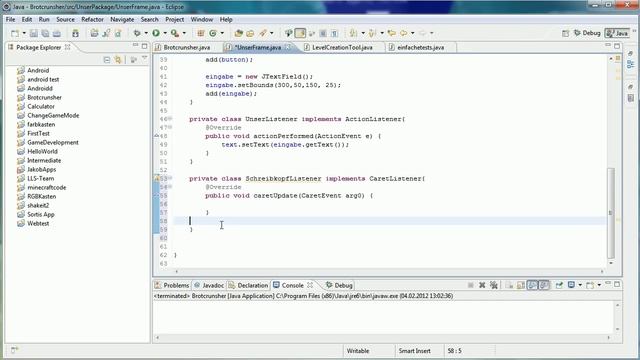The height and width of the screenshot is (360, 640).
Task: Minimize the Package Explorer panel
Action: tap(136, 46)
